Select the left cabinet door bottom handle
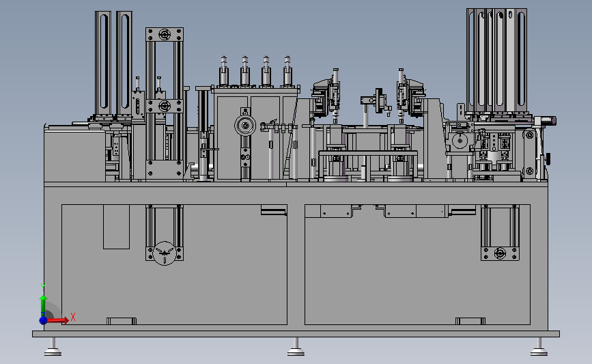 121,321
